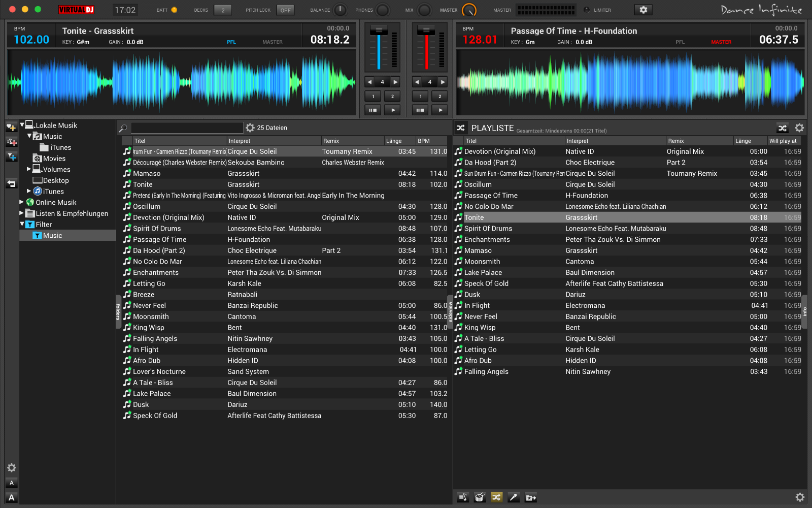Click the add virtual folder icon with red plus
Screen dimensions: 812x508
click(x=11, y=142)
